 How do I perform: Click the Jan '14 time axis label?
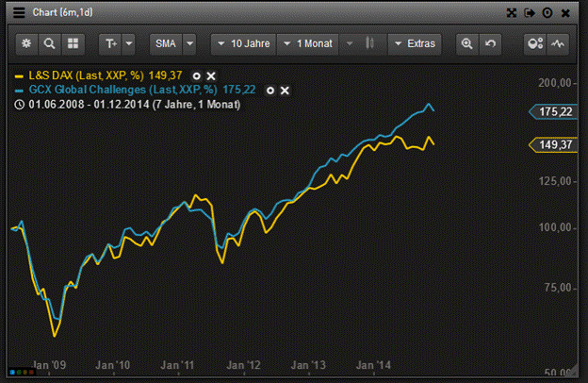point(373,365)
